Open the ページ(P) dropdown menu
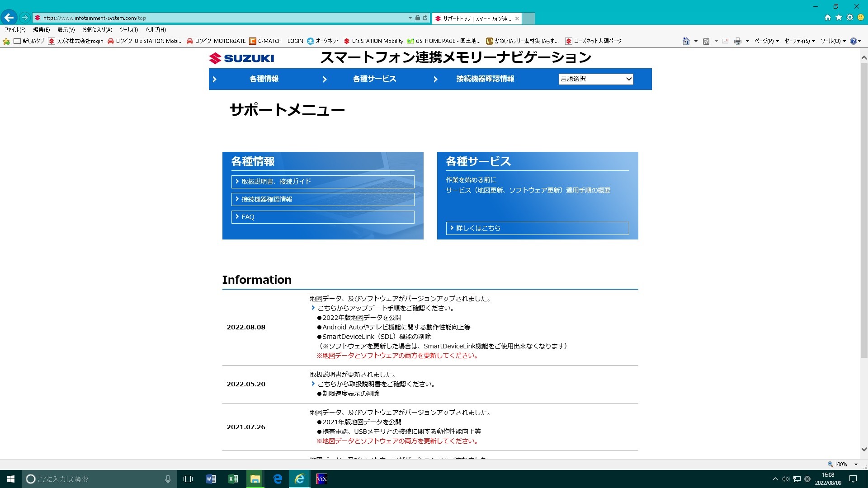 pos(766,41)
